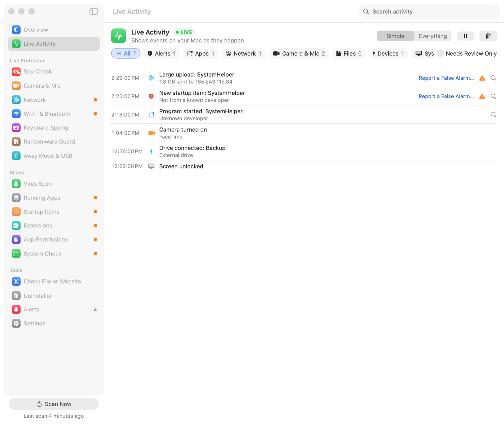Screen dimensions: 504x427
Task: Open Away Mode & USB section
Action: pyautogui.click(x=54, y=156)
